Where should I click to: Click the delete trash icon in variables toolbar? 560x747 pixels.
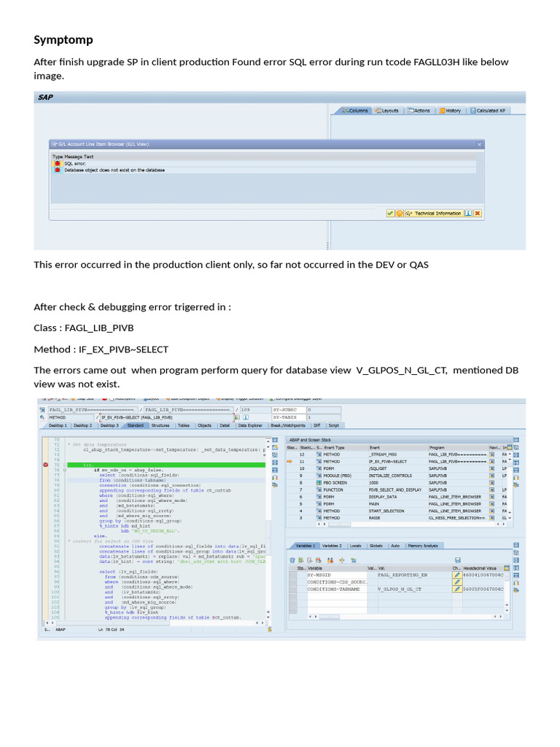click(292, 560)
